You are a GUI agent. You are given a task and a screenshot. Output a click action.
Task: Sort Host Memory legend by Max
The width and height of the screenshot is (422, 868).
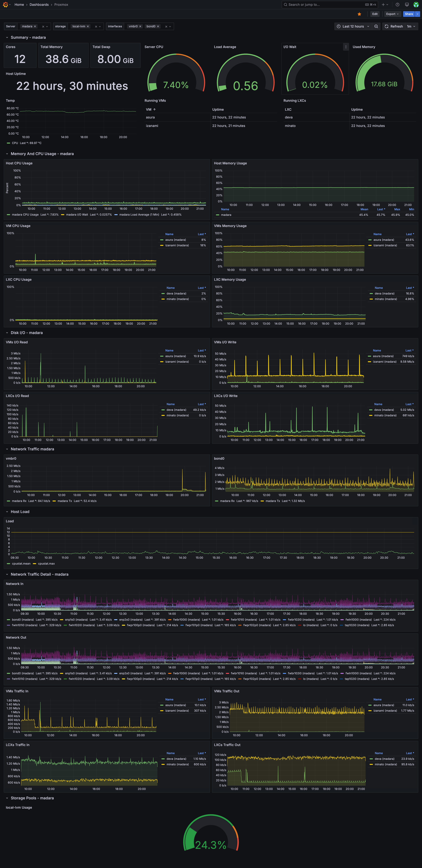click(x=397, y=210)
